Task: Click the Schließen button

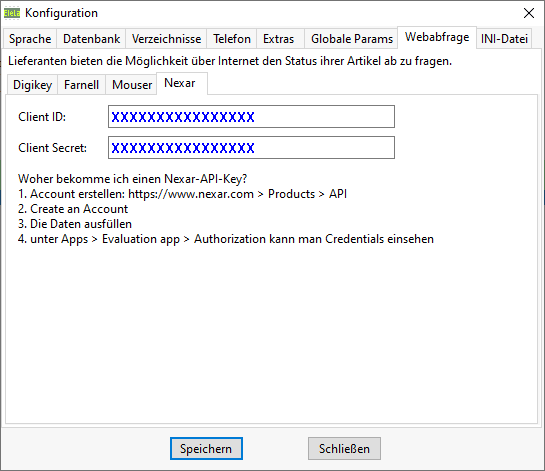Action: pos(344,448)
